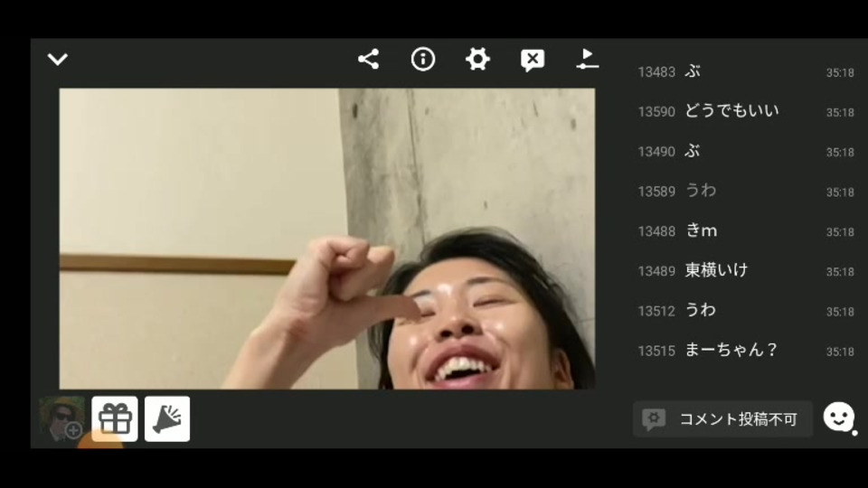Follow the broadcaster via the avatar thumbnail
Screen dimensions: 868x488
(61, 418)
